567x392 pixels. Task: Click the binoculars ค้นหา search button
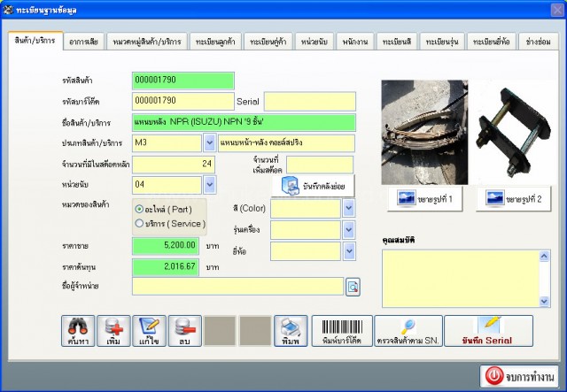coord(78,331)
